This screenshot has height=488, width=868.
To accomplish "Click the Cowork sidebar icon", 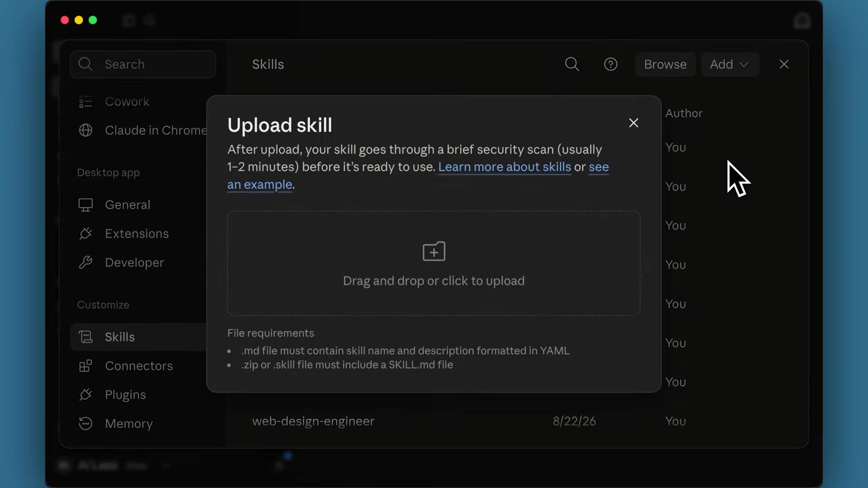I will 85,102.
